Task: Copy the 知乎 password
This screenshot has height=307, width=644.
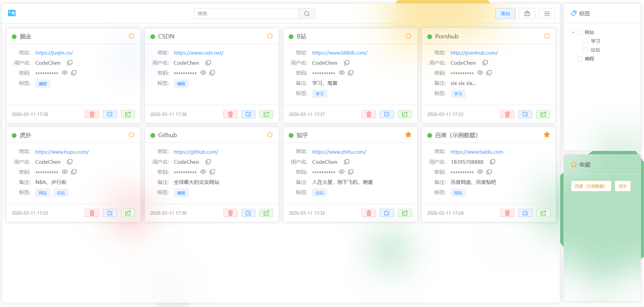Action: [x=351, y=172]
